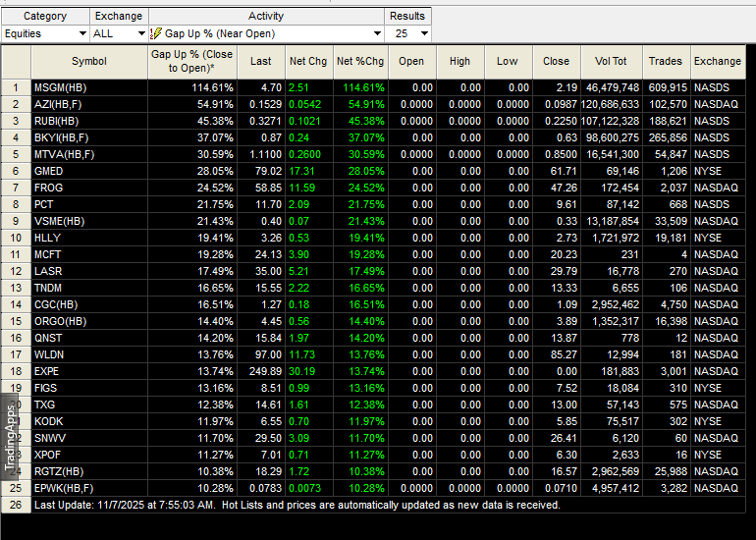Click RUBI volume 107,122,328
The height and width of the screenshot is (540, 756).
[x=611, y=121]
